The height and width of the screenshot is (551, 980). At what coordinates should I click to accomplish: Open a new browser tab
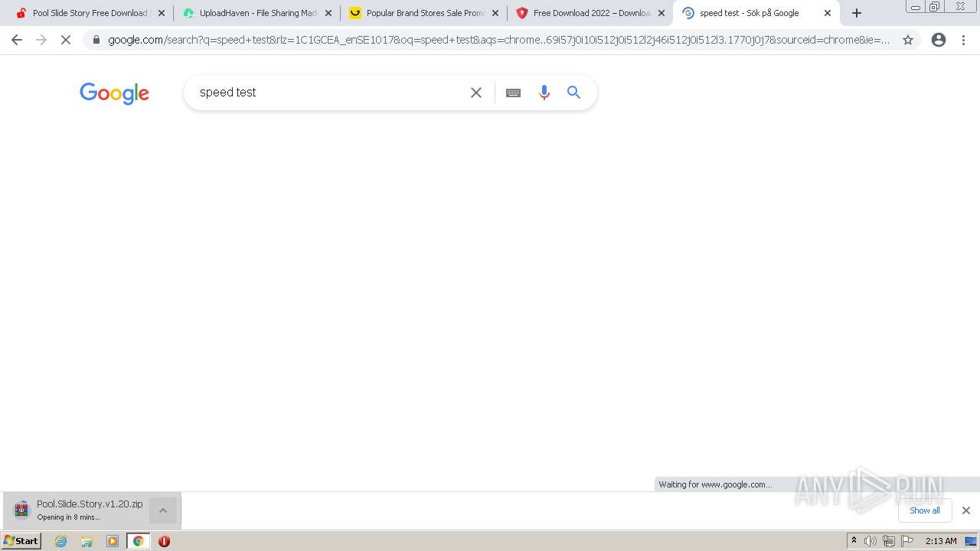[x=857, y=13]
